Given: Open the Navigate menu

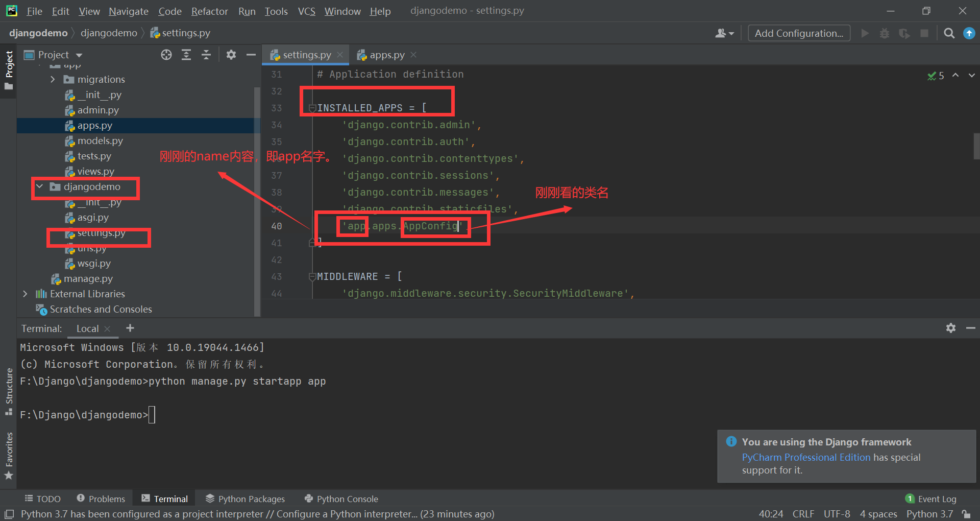Looking at the screenshot, I should tap(128, 11).
